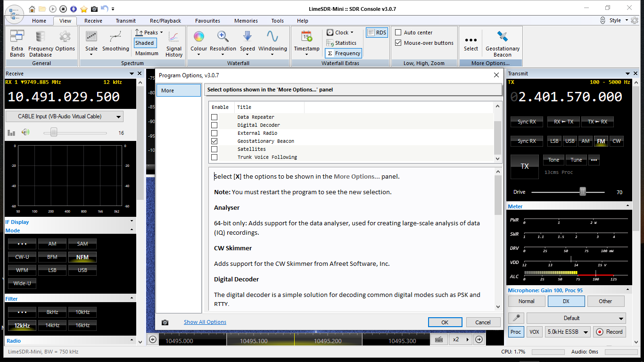The height and width of the screenshot is (362, 644).
Task: Uncheck Mouse-over buttons
Action: (x=398, y=43)
